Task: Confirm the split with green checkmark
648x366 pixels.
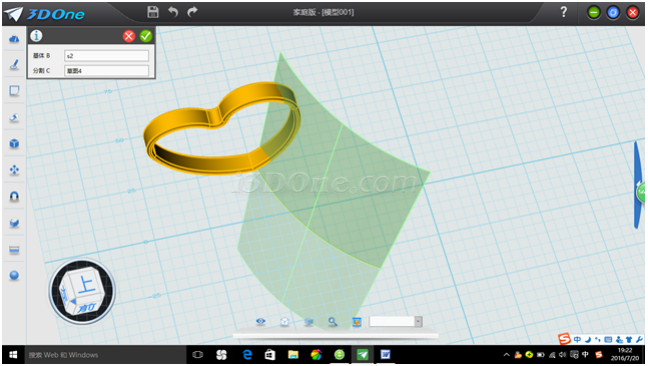Action: pos(145,36)
